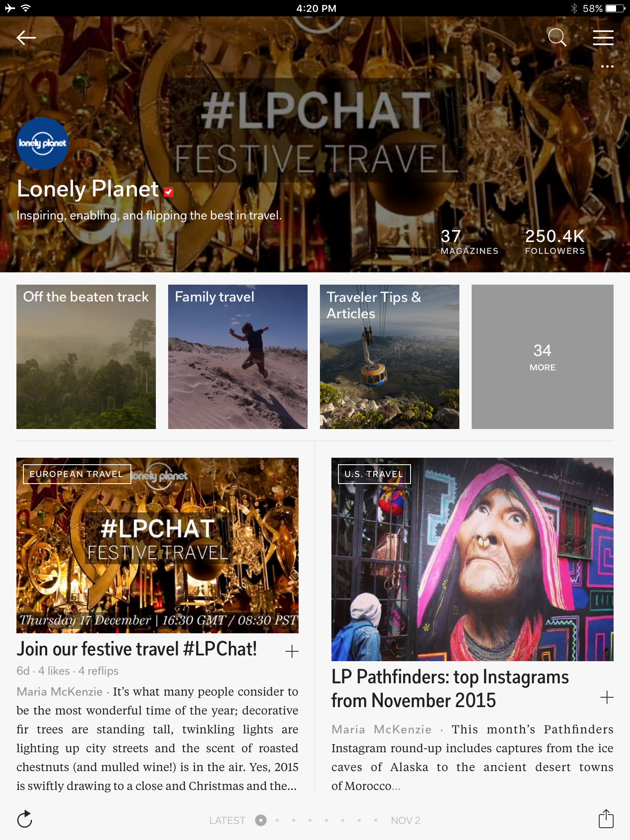Select the U.S. TRAVEL tag label
This screenshot has height=840, width=630.
(x=374, y=474)
